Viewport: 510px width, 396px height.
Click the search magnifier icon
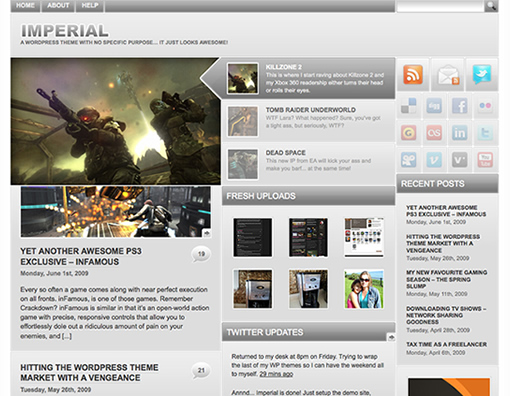(491, 6)
